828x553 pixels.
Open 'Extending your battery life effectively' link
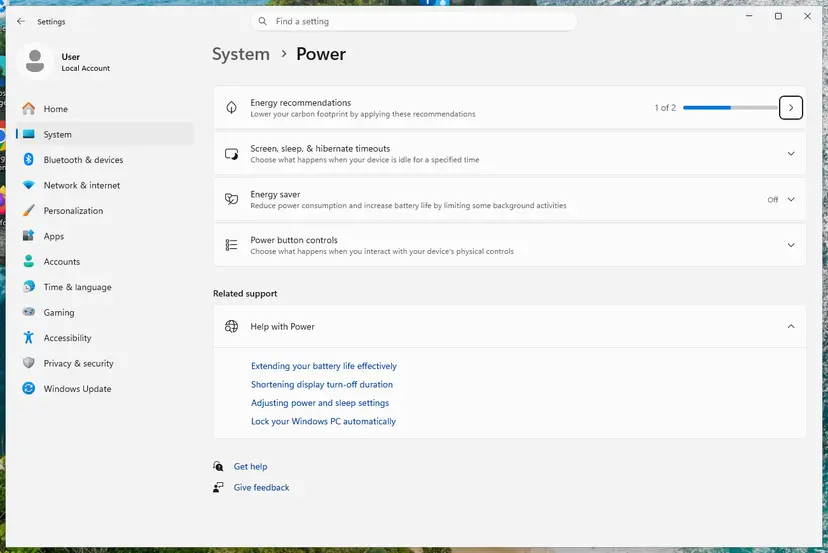tap(324, 365)
